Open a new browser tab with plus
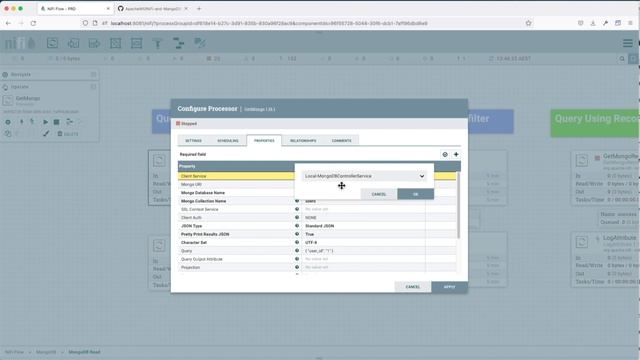The width and height of the screenshot is (640, 360). [x=199, y=8]
